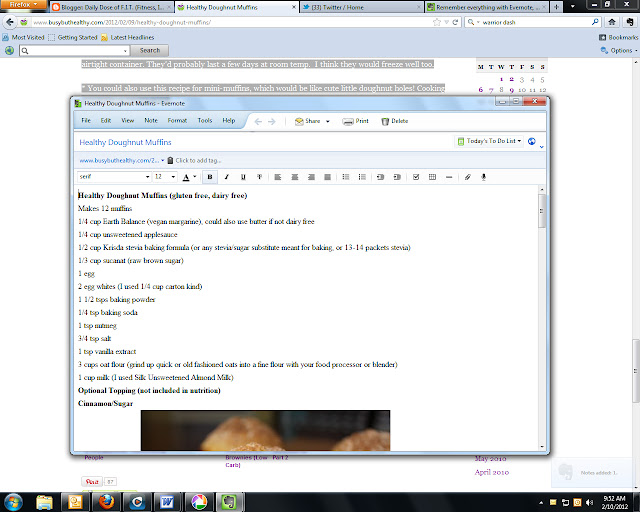Image resolution: width=640 pixels, height=512 pixels.
Task: Align note text right
Action: pos(311,177)
